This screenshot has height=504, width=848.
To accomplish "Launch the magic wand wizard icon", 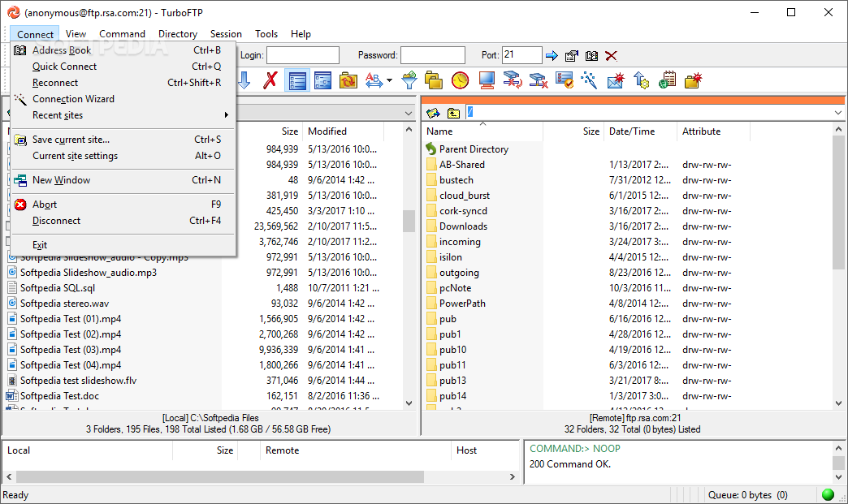I will (x=589, y=80).
